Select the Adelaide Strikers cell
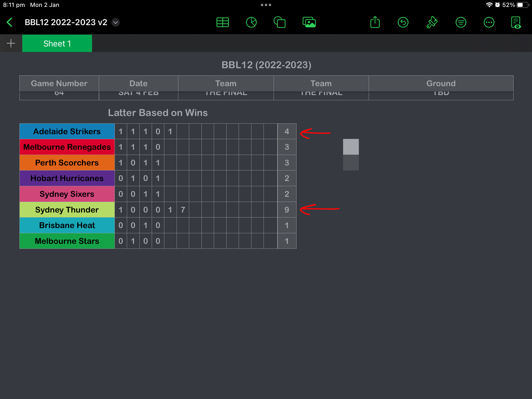This screenshot has width=532, height=399. point(67,131)
